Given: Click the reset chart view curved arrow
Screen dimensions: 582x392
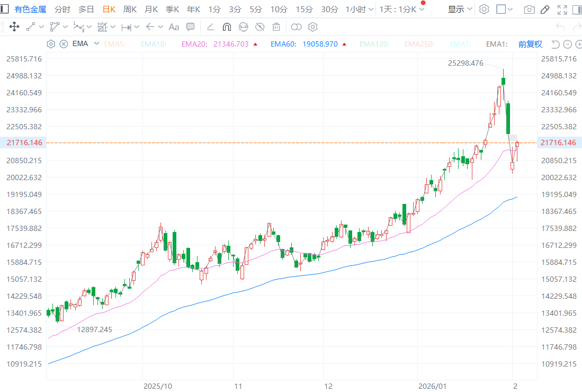Looking at the screenshot, I should (555, 44).
